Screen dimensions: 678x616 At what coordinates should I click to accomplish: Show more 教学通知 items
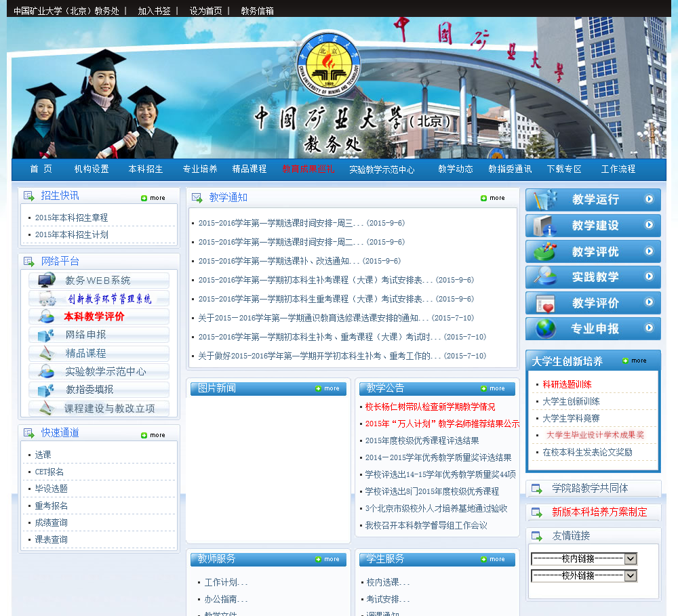tap(493, 198)
